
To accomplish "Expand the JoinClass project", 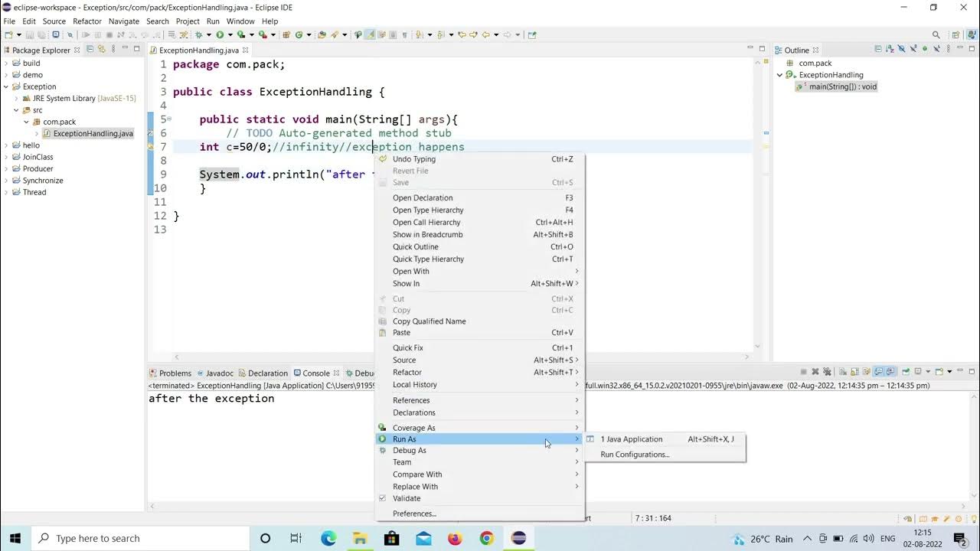I will (6, 157).
